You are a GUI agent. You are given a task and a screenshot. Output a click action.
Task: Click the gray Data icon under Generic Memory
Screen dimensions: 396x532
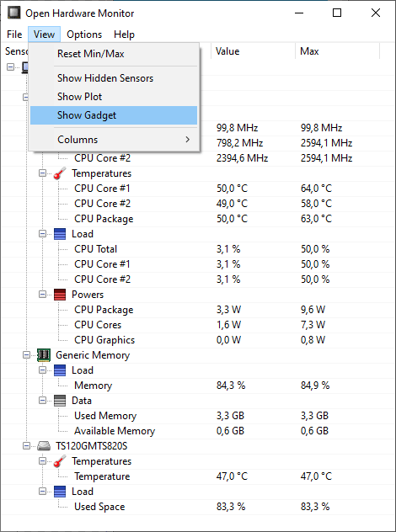pyautogui.click(x=60, y=401)
